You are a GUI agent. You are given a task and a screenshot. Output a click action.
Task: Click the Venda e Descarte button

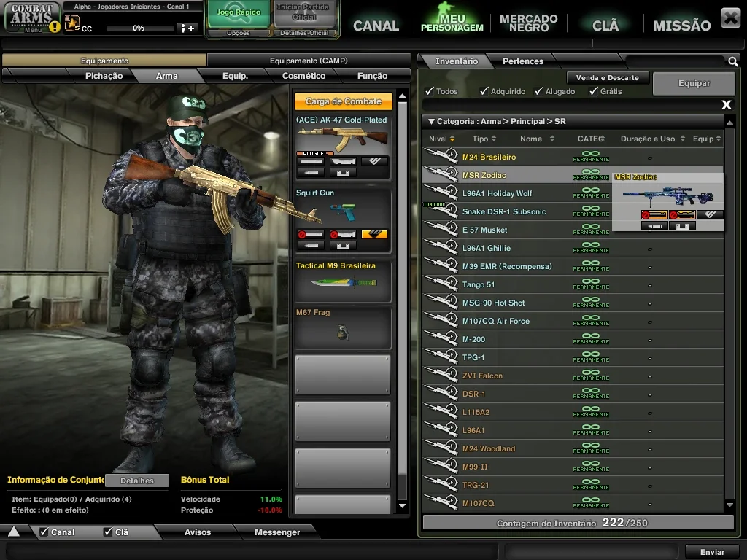click(x=607, y=77)
